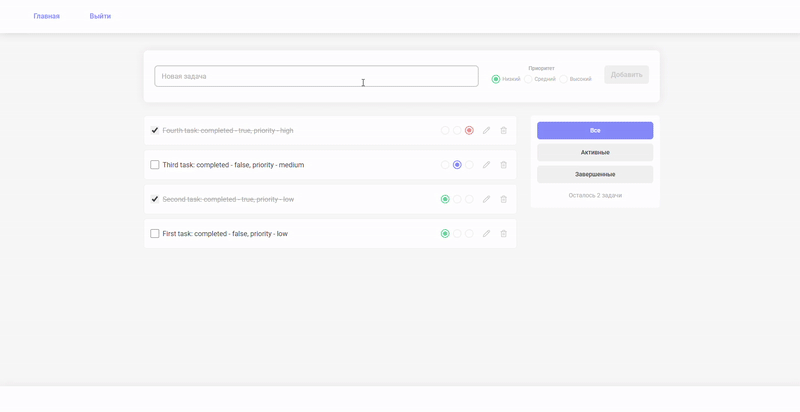Mark the Third task as completed
800x412 pixels.
(x=155, y=165)
